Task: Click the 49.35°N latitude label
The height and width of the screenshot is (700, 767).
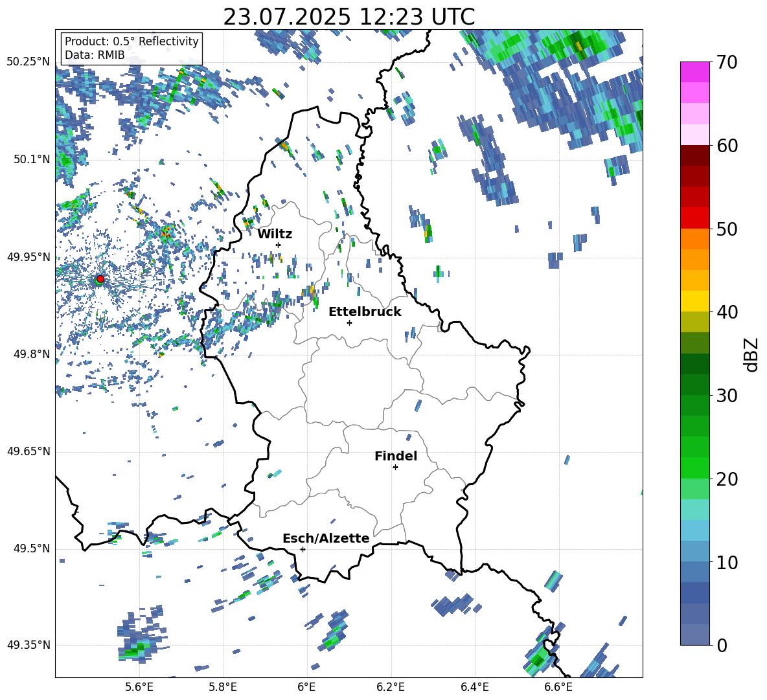Action: (29, 645)
